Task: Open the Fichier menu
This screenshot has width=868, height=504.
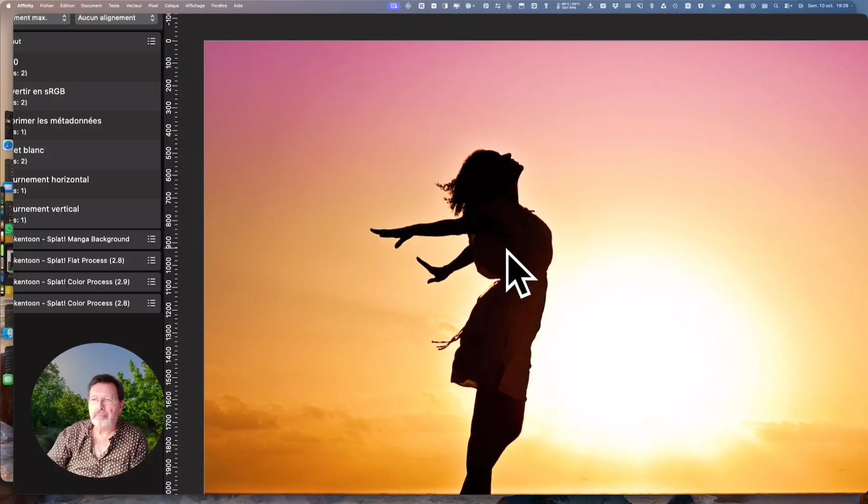Action: [47, 6]
